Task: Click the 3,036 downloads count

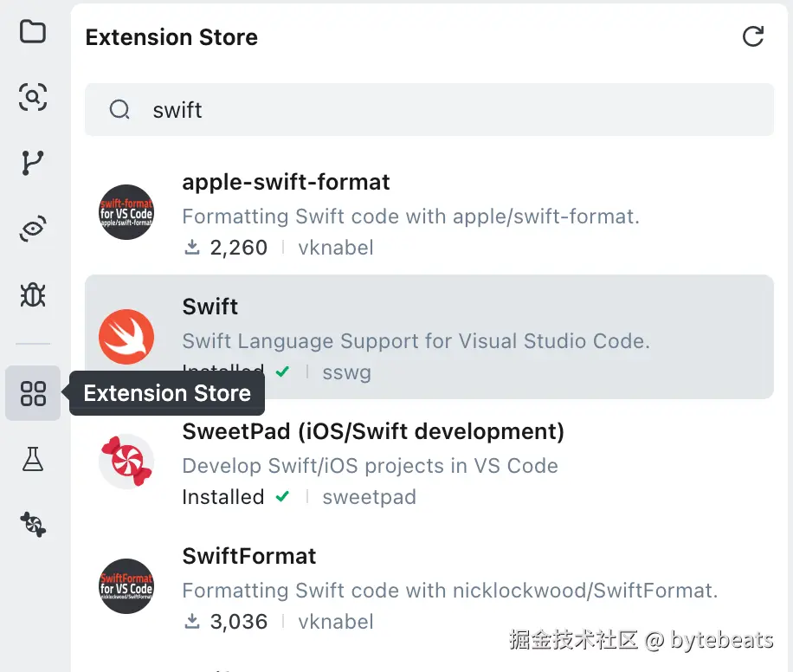Action: pyautogui.click(x=239, y=622)
